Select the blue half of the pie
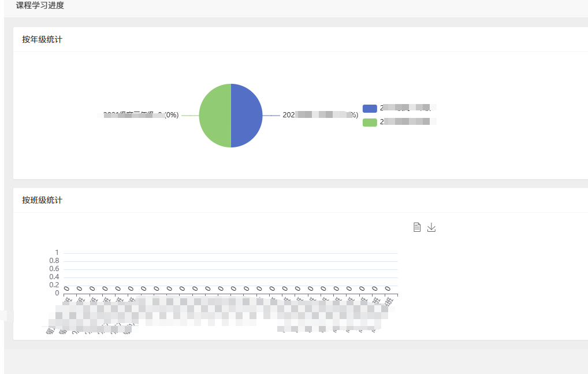 point(247,116)
